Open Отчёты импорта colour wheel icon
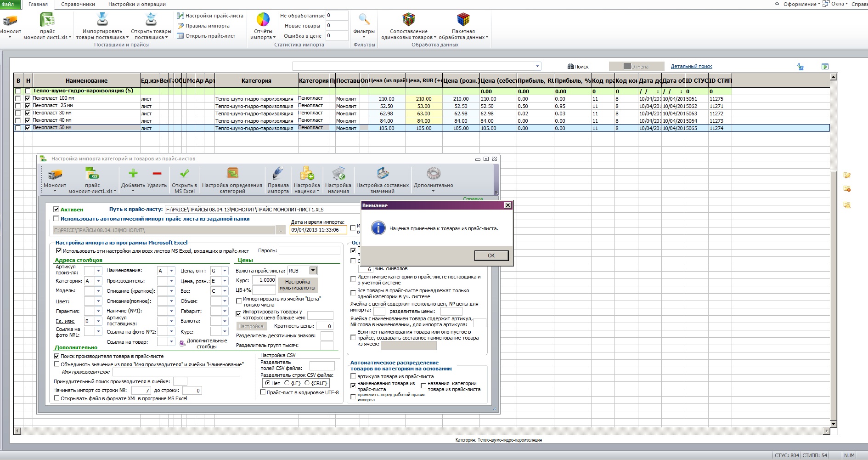The width and height of the screenshot is (868, 460). point(263,20)
